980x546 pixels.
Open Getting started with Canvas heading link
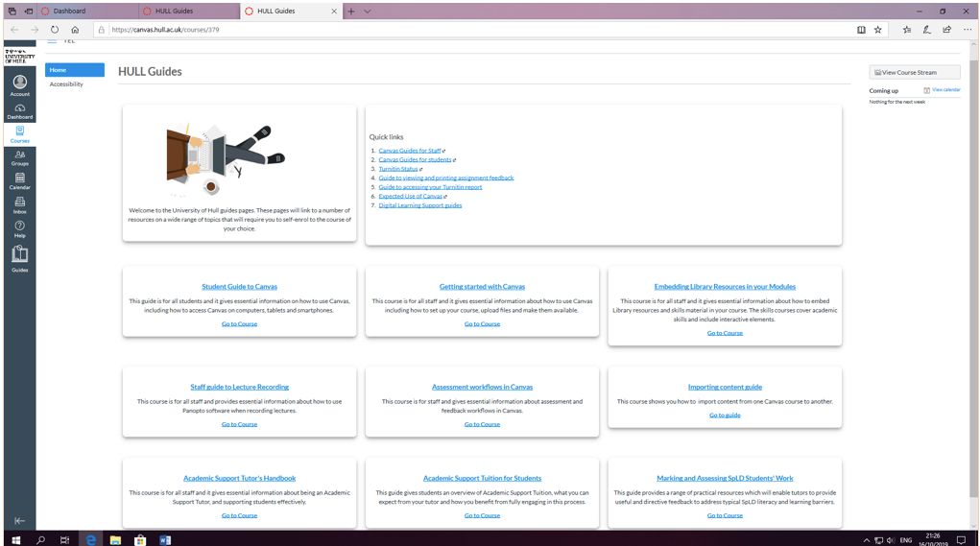pyautogui.click(x=483, y=287)
